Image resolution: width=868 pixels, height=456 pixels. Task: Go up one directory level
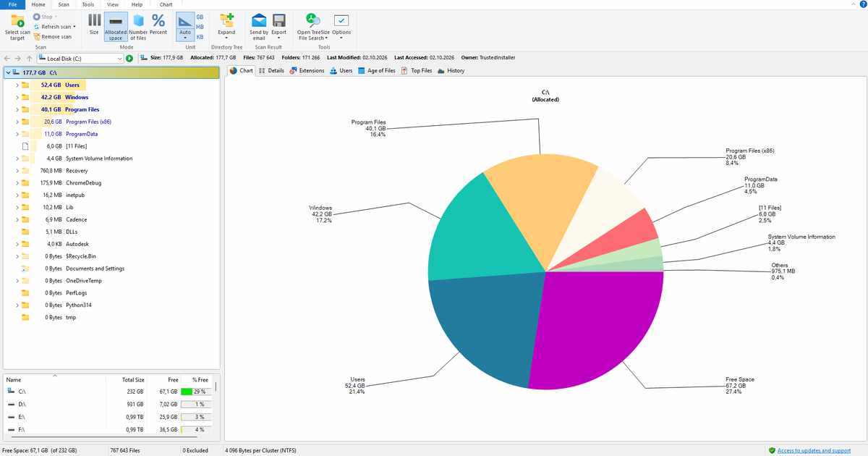point(29,58)
